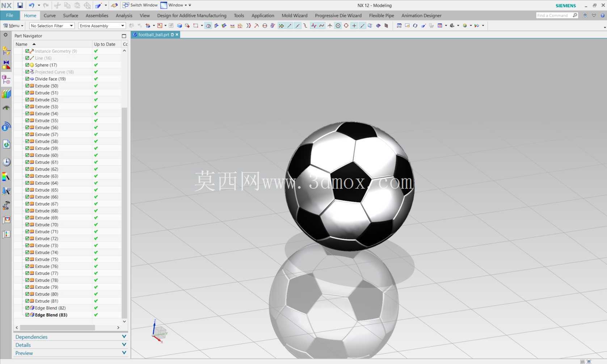Click the rectangle selection icon in the selection bar

point(195,26)
